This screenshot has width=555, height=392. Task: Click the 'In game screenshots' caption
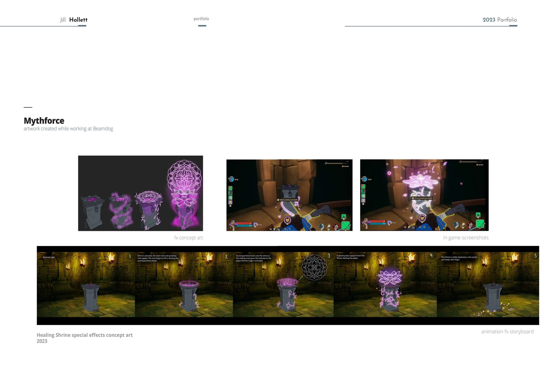coord(466,238)
